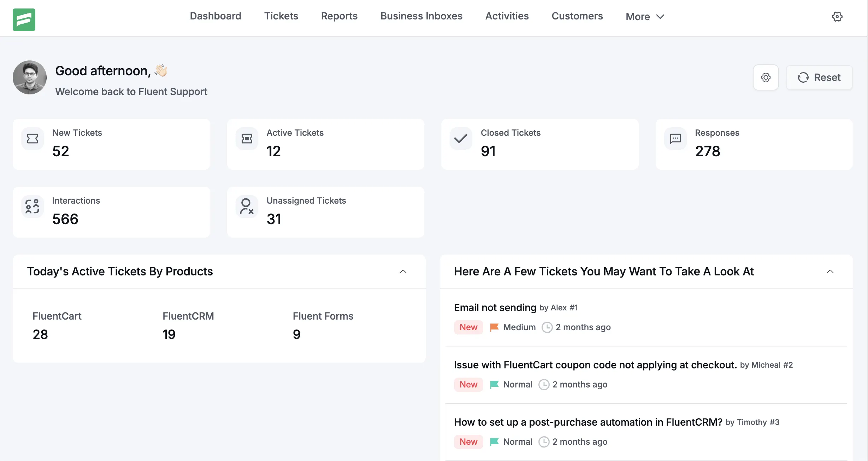The image size is (868, 461).
Task: Open settings via the top-right gear icon
Action: [x=837, y=16]
